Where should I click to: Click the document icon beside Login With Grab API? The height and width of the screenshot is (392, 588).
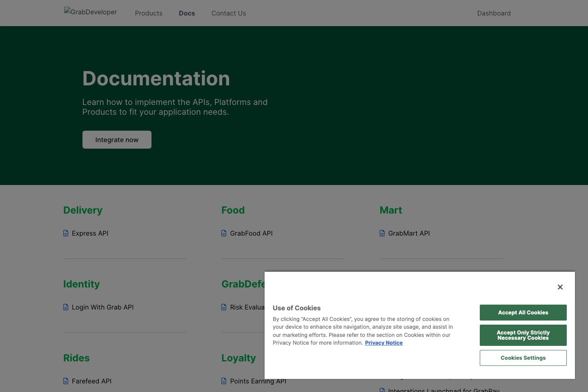click(x=66, y=307)
